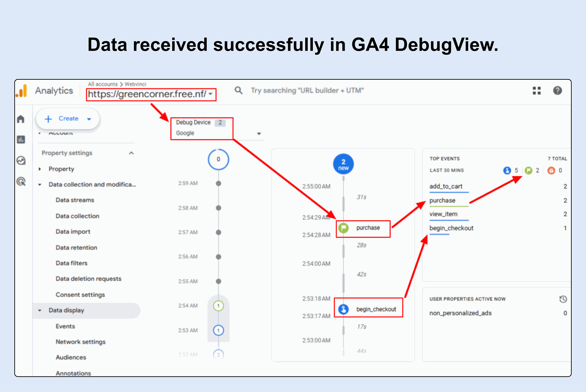
Task: Click the user properties history icon
Action: [x=563, y=299]
